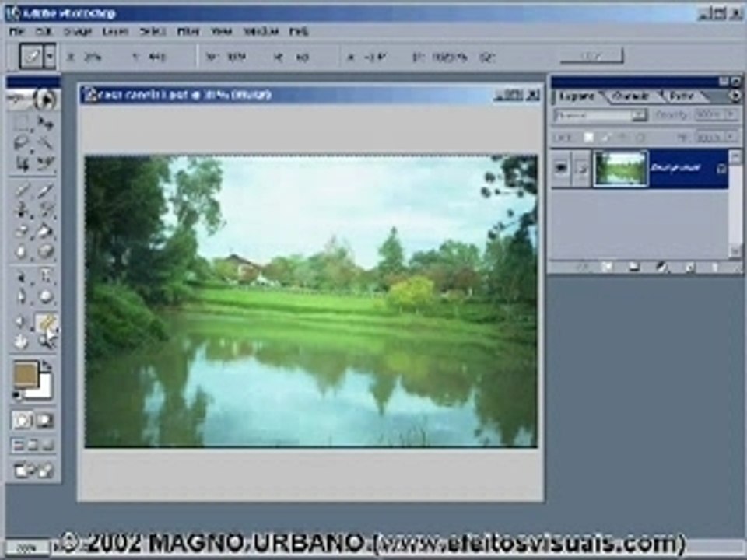
Task: Create new fill or adjustment layer
Action: pos(661,267)
